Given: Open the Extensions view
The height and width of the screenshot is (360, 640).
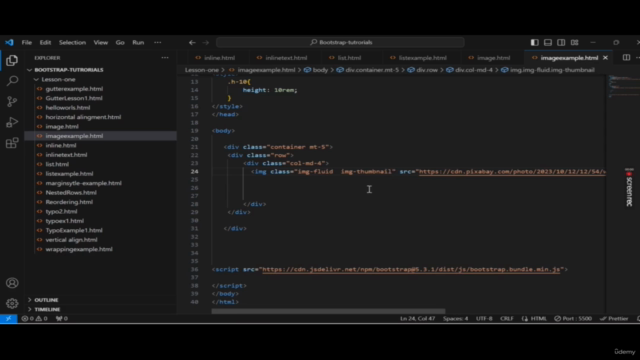Looking at the screenshot, I should tap(12, 143).
